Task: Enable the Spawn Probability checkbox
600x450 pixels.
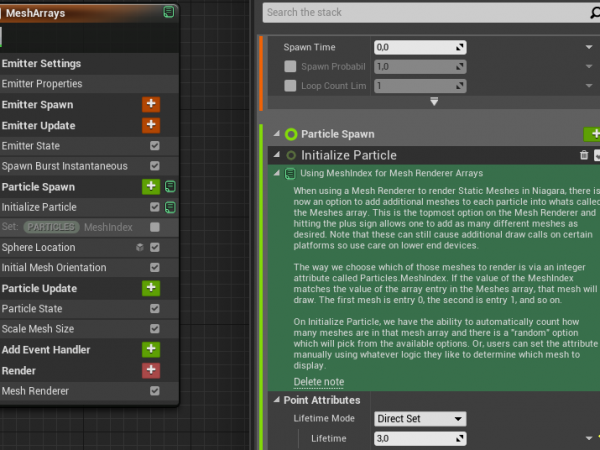Action: coord(290,66)
